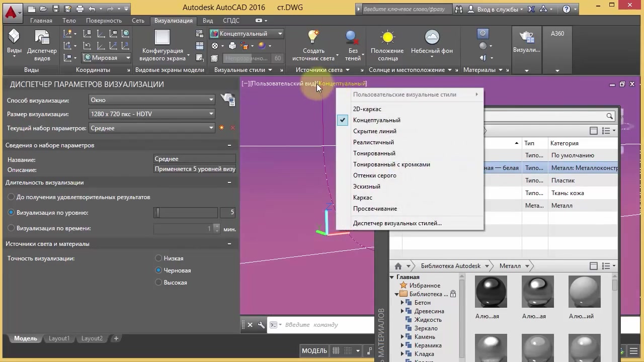Save the drawing with the floppy disk icon
644x362 pixels.
click(x=56, y=9)
